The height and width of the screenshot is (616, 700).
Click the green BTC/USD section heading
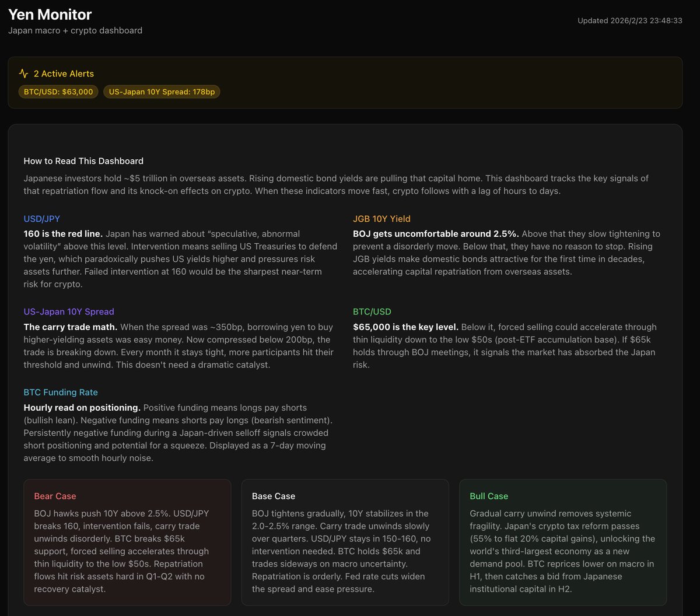[x=372, y=311]
